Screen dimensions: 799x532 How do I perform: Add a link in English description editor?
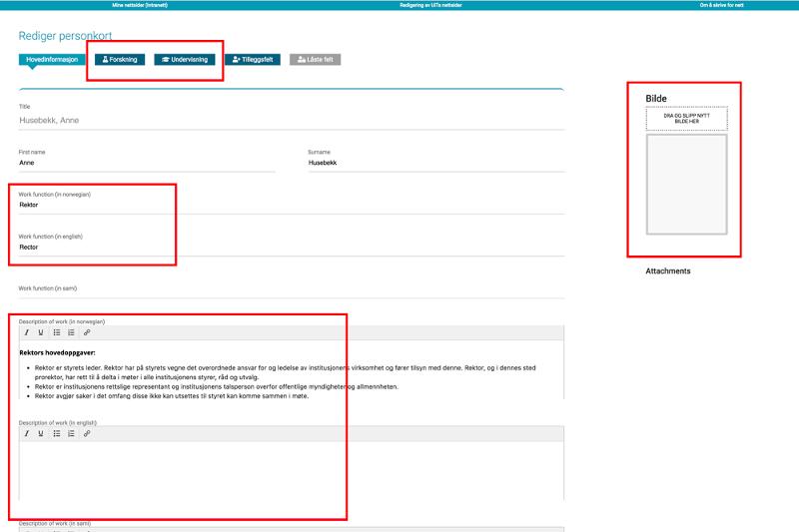86,434
